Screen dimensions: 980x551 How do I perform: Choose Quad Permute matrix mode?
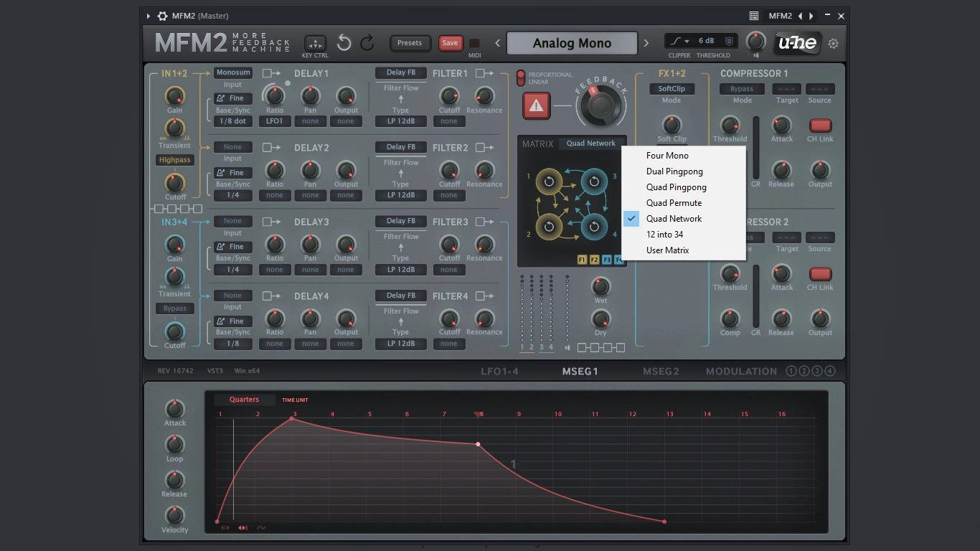684,203
